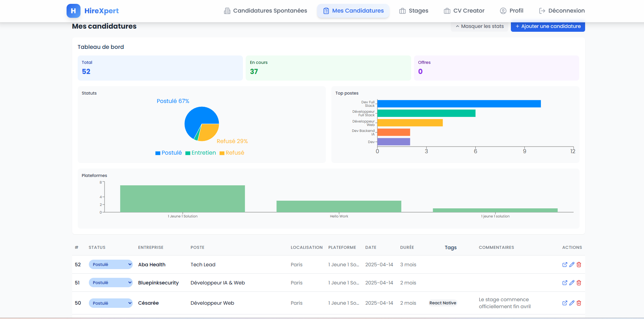644x319 pixels.
Task: Open external link for Césarée application
Action: point(565,303)
